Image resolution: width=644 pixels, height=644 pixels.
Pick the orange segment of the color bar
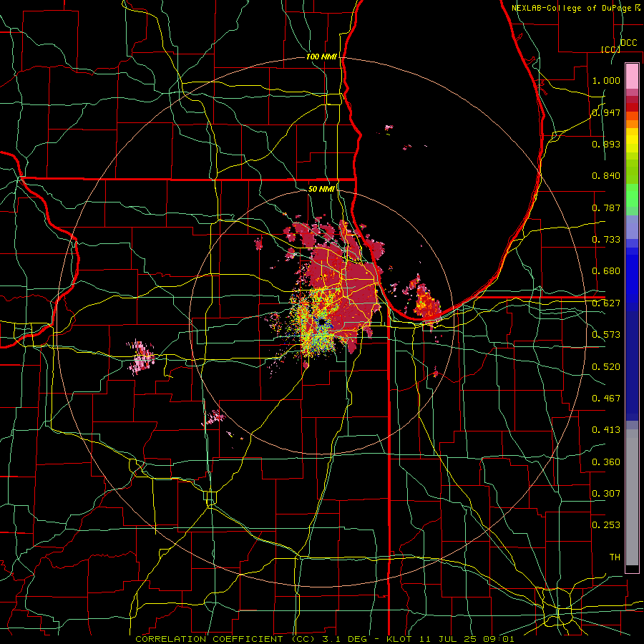tap(632, 124)
